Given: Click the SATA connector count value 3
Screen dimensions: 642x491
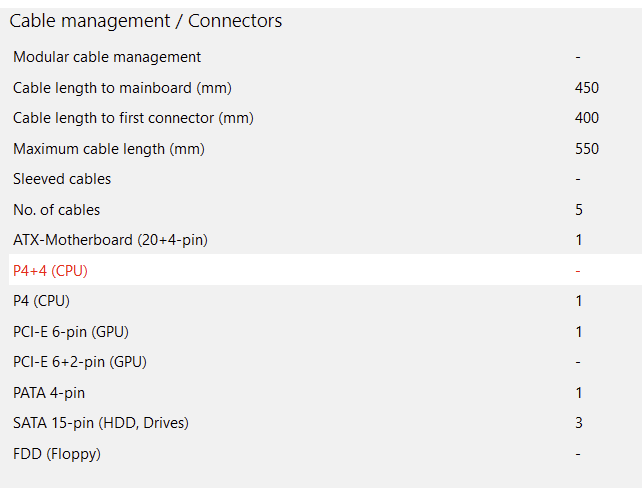Looking at the screenshot, I should pos(579,423).
